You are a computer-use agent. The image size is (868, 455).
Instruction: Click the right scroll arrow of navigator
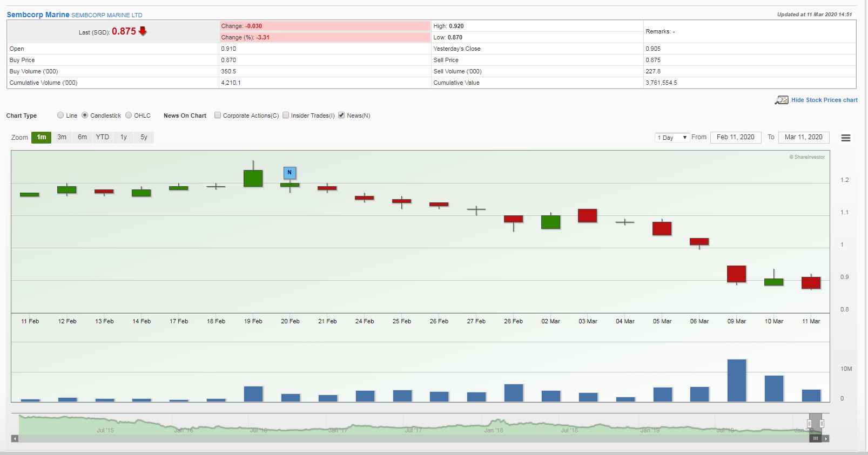pyautogui.click(x=825, y=439)
